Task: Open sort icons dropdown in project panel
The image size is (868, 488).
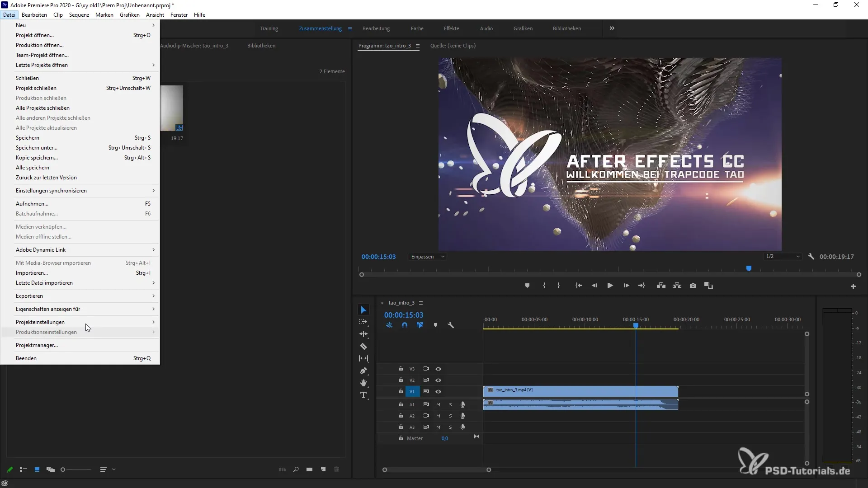Action: point(108,470)
